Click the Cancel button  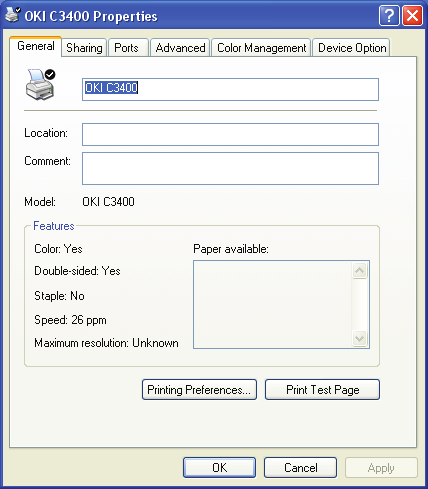click(x=300, y=467)
